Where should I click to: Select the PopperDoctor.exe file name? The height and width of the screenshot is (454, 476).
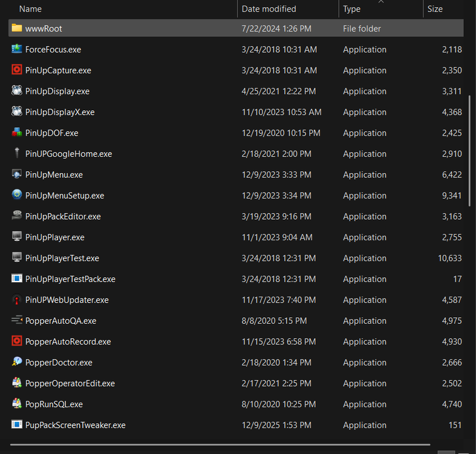click(x=59, y=363)
